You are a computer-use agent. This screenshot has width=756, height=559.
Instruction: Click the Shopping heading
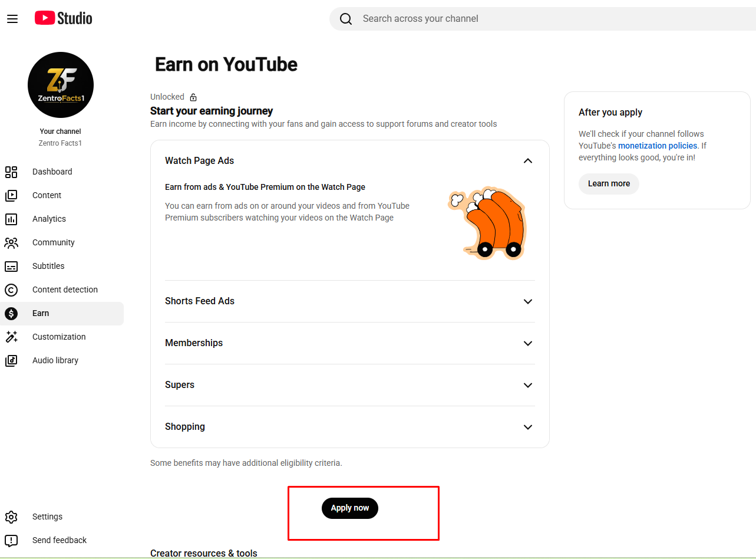pyautogui.click(x=185, y=427)
